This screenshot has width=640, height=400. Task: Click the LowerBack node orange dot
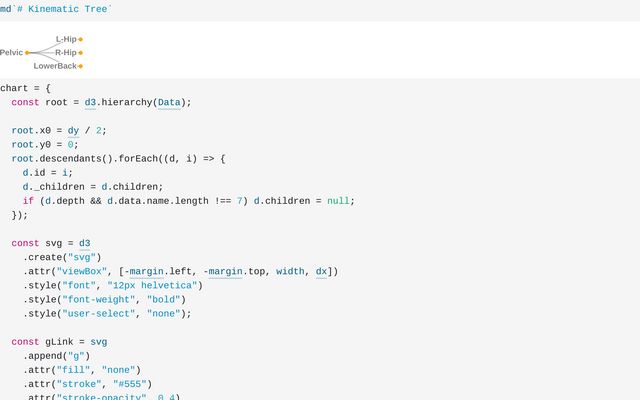click(x=80, y=66)
